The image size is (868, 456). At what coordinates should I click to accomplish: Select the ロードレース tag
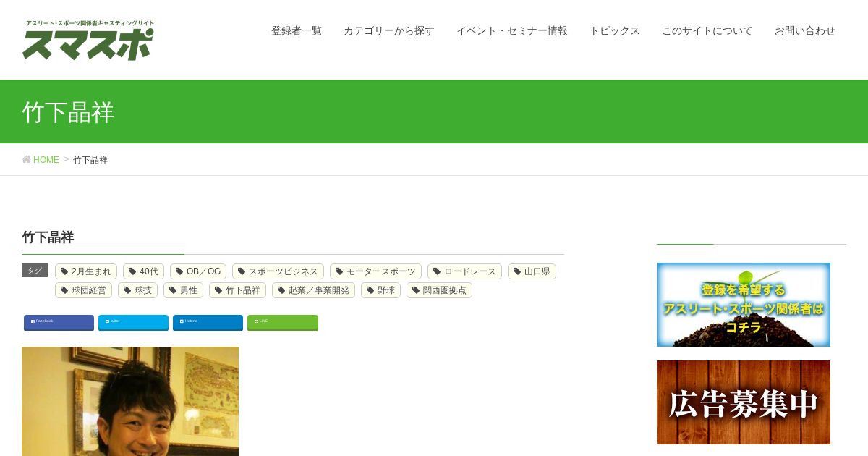click(x=464, y=271)
